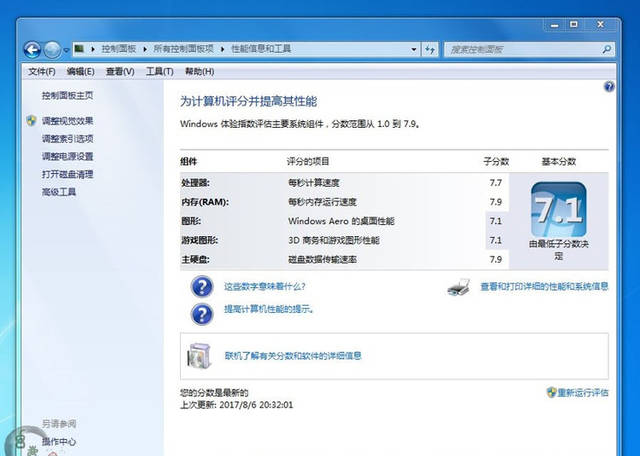Screen dimensions: 640x456
Task: Open 高级工具 sidebar link
Action: pyautogui.click(x=59, y=192)
